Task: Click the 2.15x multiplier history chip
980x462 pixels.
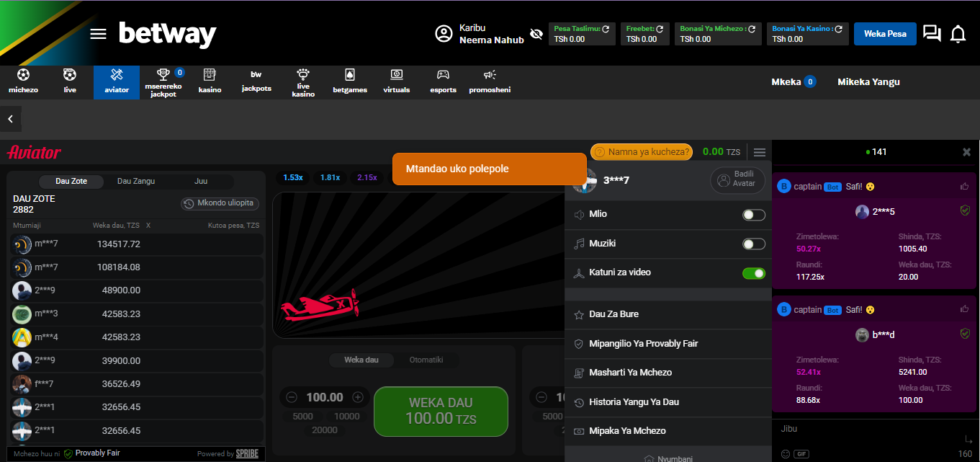Action: 367,177
